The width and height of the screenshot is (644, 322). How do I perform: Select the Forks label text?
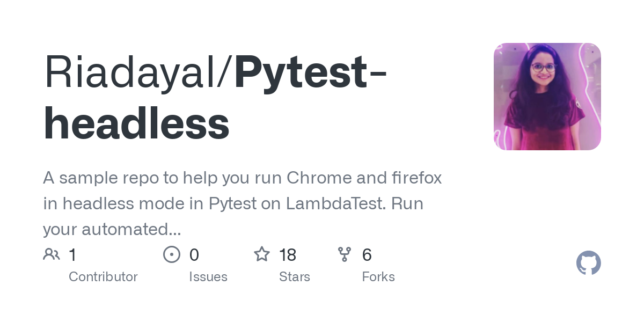click(x=378, y=277)
